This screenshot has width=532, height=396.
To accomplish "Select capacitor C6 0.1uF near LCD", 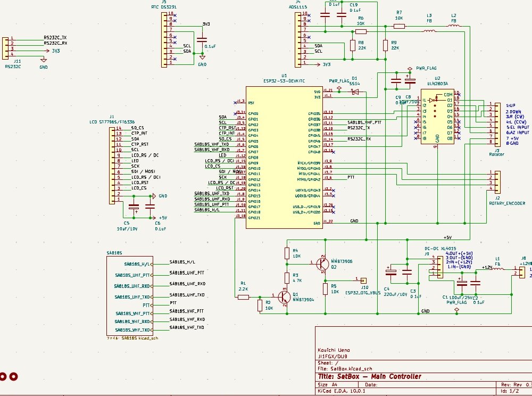I will click(x=150, y=207).
